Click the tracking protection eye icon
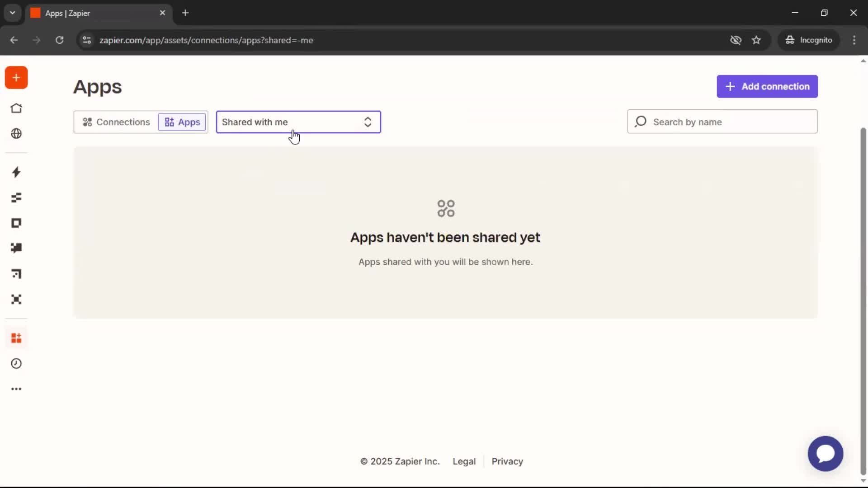The image size is (868, 488). pos(736,40)
